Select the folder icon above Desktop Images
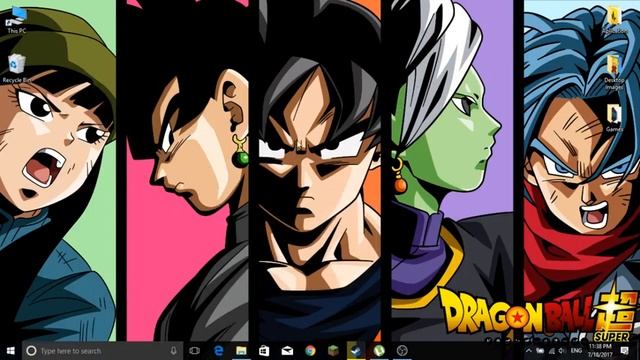This screenshot has width=640, height=360. coord(614,20)
